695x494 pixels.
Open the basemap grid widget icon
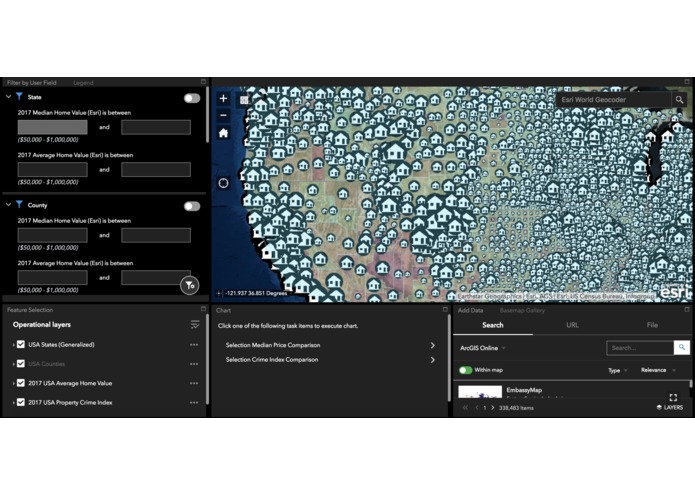click(244, 100)
